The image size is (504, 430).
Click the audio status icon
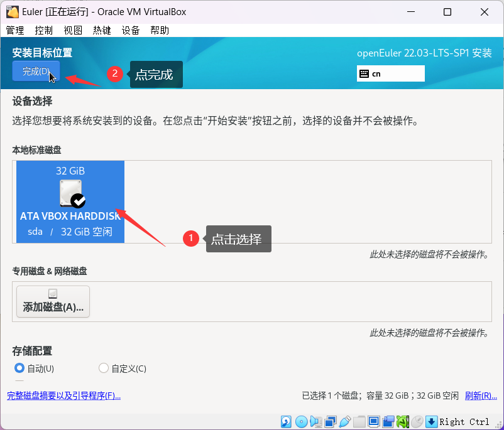point(316,421)
